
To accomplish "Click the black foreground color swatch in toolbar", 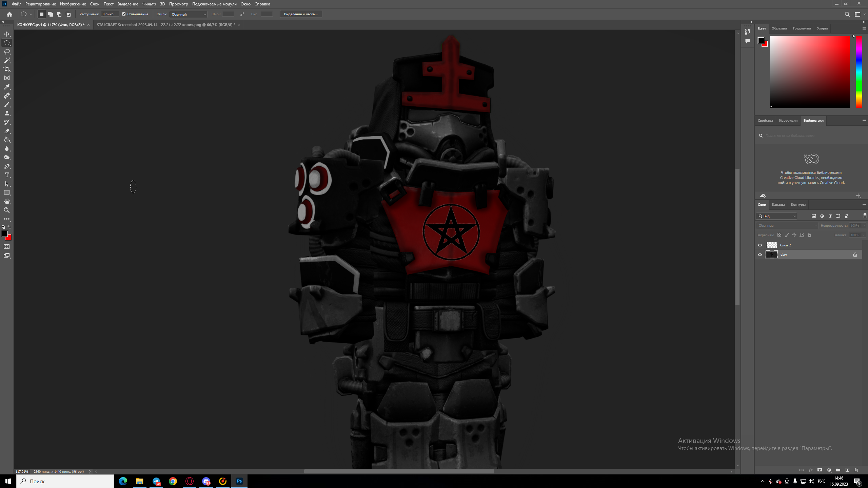I will (5, 234).
